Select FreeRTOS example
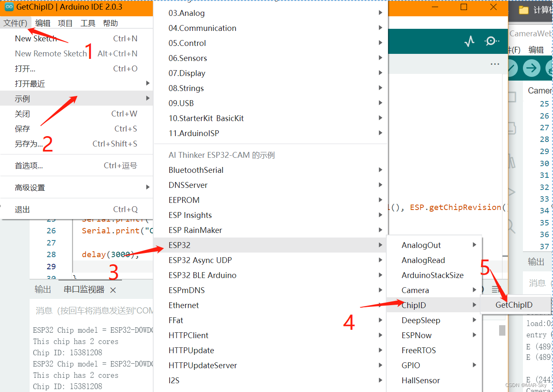 pos(434,350)
